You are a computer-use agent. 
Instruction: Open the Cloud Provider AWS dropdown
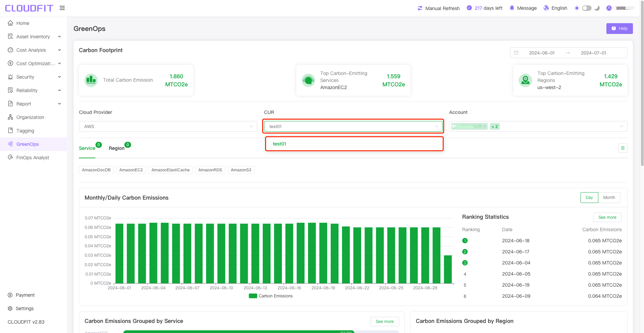pyautogui.click(x=168, y=126)
